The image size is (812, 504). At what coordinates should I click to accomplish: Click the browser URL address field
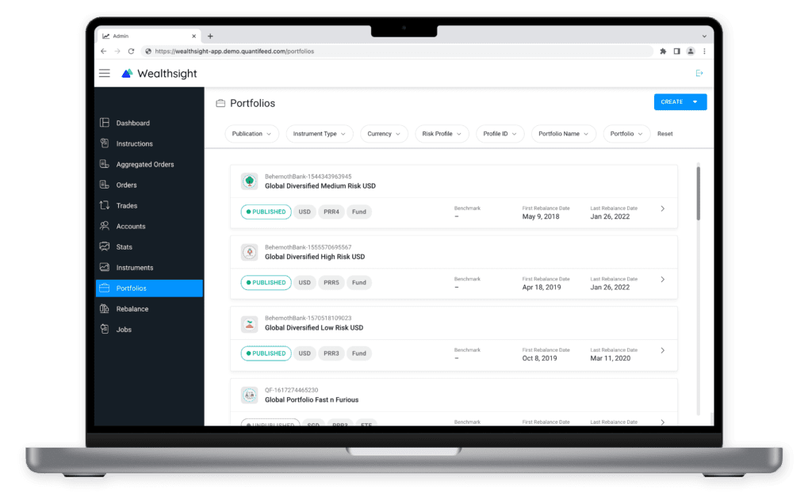pyautogui.click(x=396, y=52)
